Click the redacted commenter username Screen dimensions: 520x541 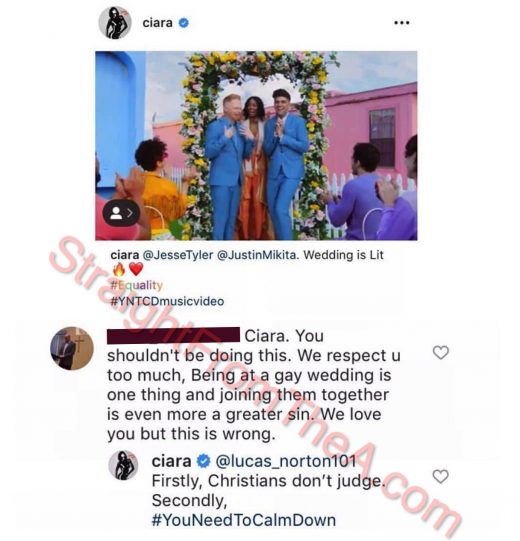point(173,335)
